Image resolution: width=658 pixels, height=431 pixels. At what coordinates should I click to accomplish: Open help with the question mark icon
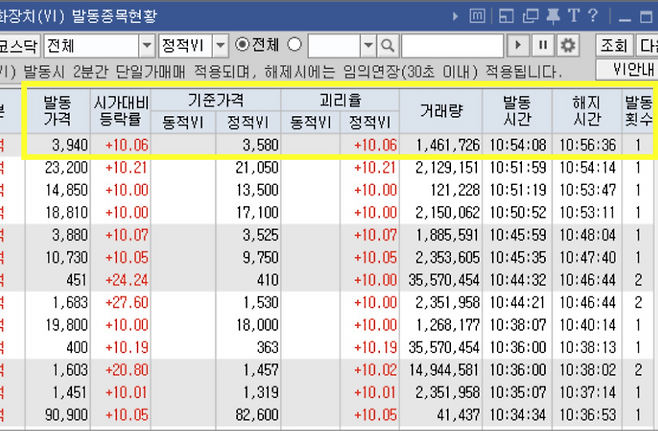pos(592,15)
